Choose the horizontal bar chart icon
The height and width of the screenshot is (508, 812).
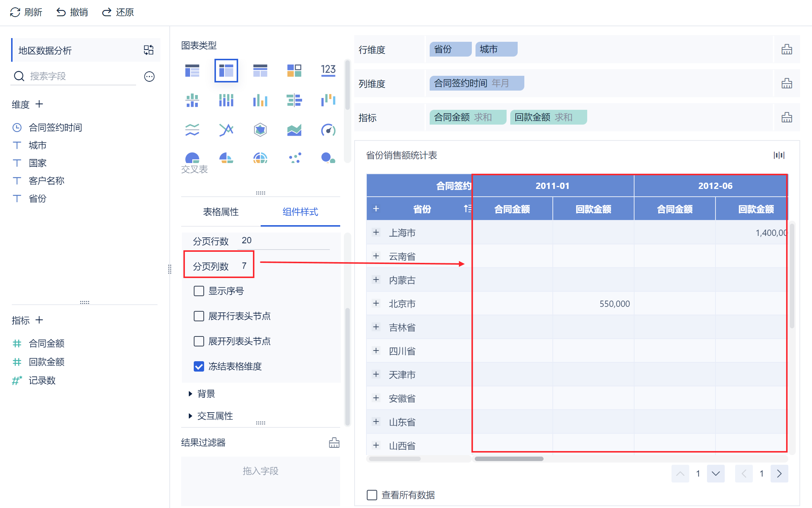tap(294, 100)
